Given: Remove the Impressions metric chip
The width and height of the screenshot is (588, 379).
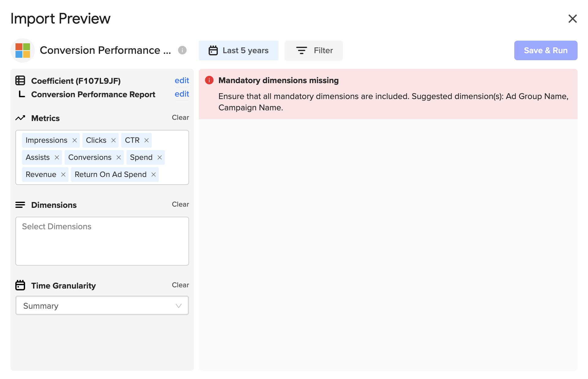Looking at the screenshot, I should [x=74, y=140].
